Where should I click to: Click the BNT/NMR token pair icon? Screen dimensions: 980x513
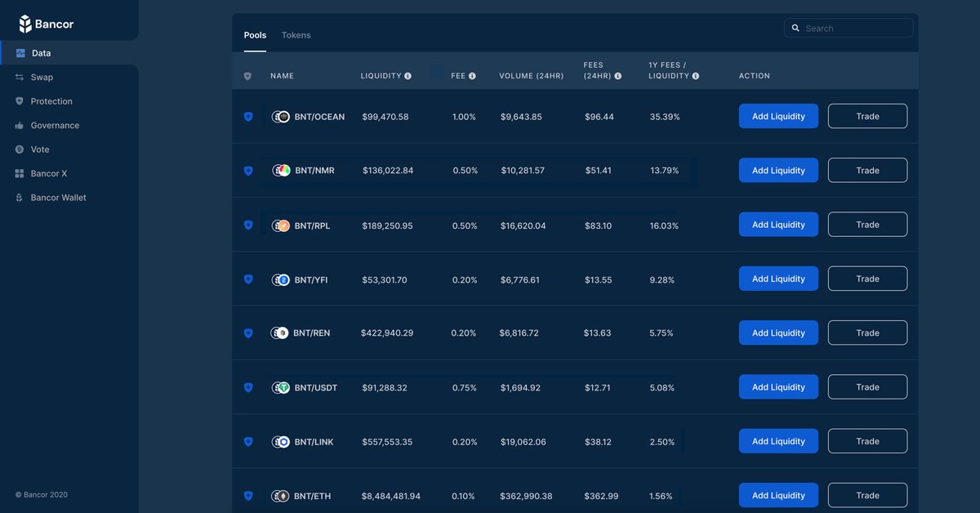[x=281, y=171]
